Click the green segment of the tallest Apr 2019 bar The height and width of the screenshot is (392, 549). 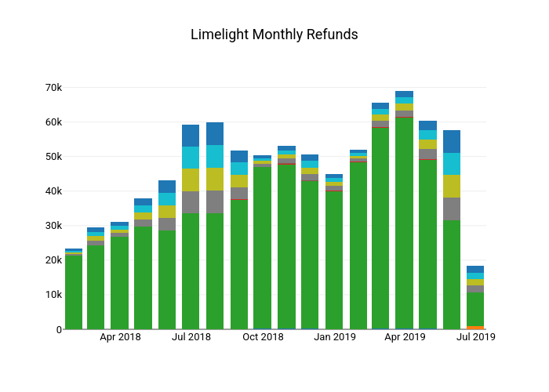(404, 223)
